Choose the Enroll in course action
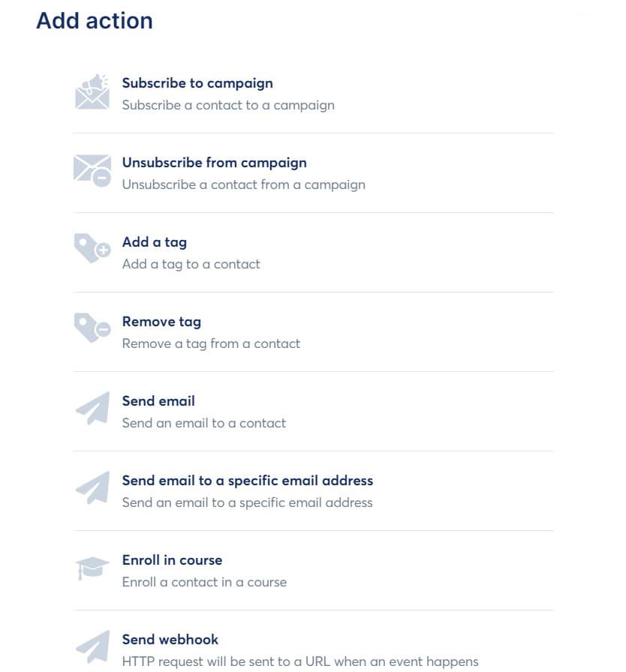The image size is (626, 672). pyautogui.click(x=172, y=560)
